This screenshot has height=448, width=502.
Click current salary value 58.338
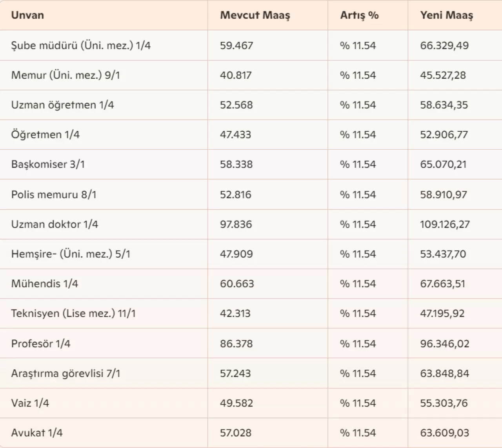click(236, 164)
